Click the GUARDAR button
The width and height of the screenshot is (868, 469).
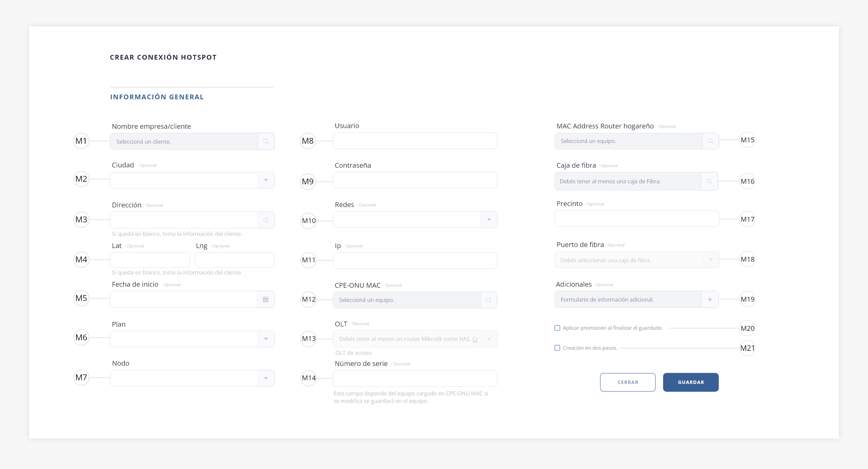point(691,382)
